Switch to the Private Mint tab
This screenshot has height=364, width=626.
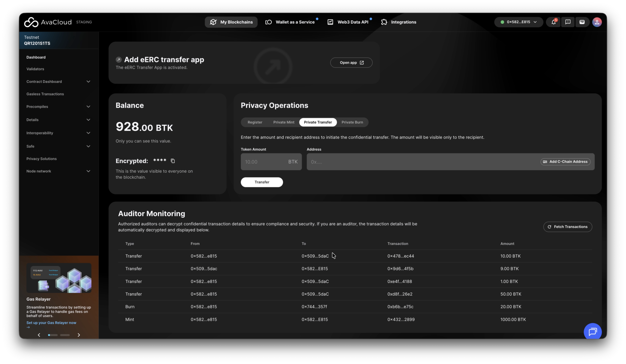pos(284,122)
